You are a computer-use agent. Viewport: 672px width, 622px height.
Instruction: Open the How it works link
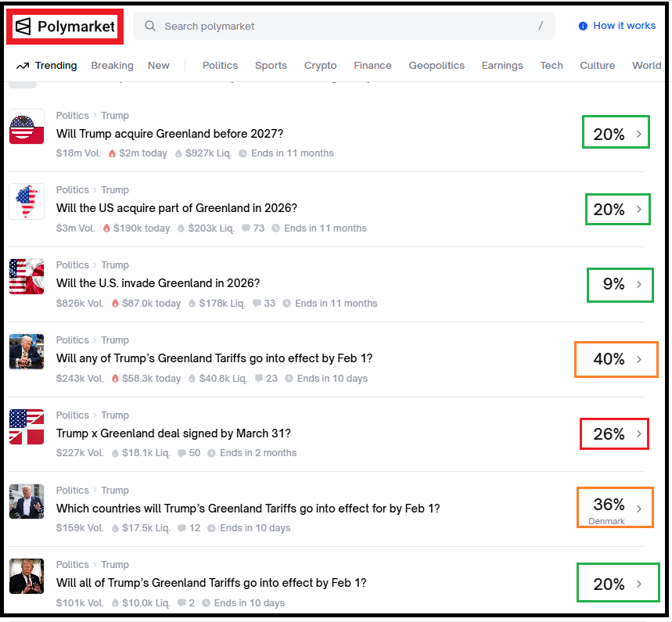click(x=624, y=26)
